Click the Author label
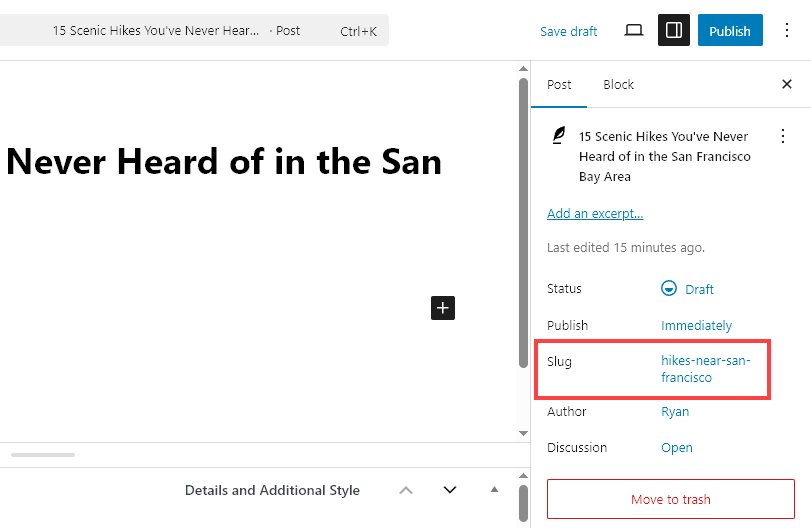811x528 pixels. pos(567,412)
